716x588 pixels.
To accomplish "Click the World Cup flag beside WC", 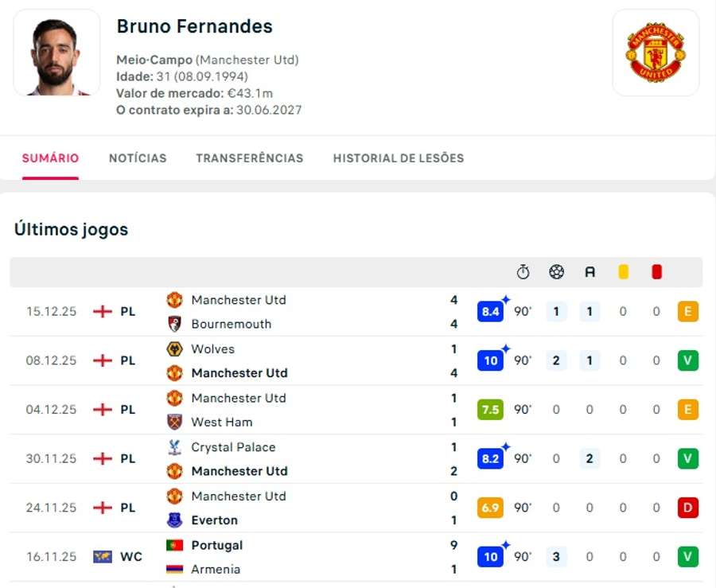I will tap(104, 557).
